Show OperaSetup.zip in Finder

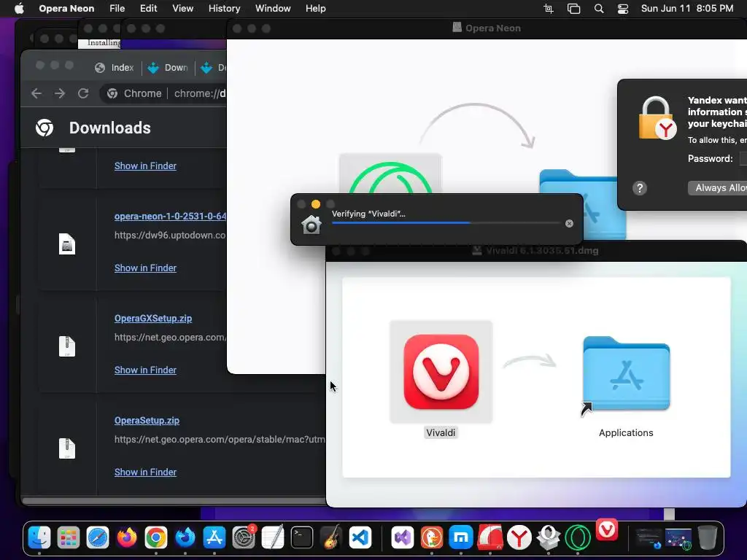click(145, 472)
